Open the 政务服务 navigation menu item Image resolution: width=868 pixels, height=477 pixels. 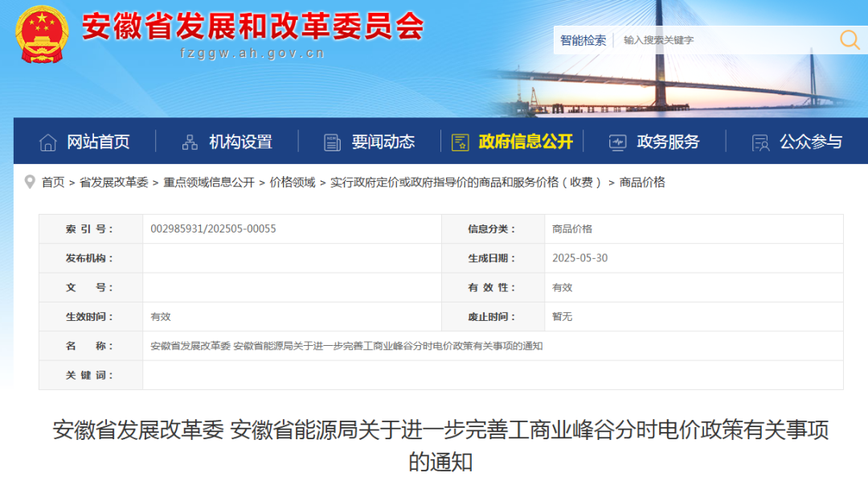[668, 142]
